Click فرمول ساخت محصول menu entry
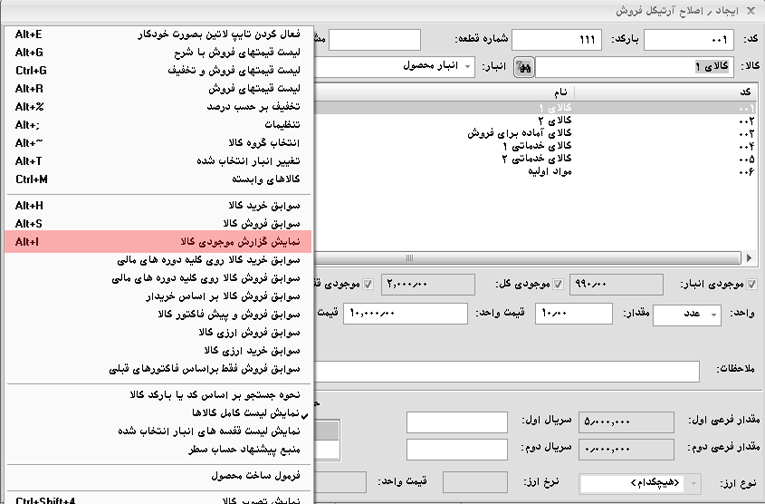The height and width of the screenshot is (504, 765). click(160, 476)
